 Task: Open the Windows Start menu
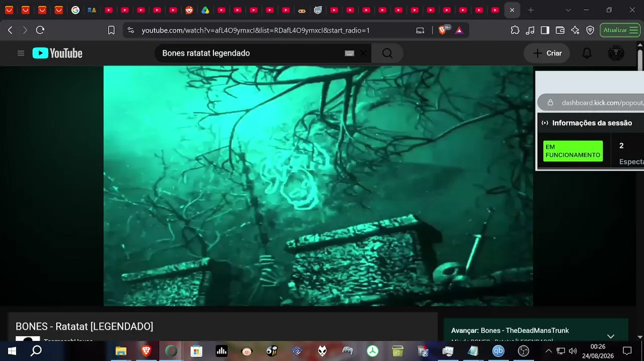click(12, 351)
